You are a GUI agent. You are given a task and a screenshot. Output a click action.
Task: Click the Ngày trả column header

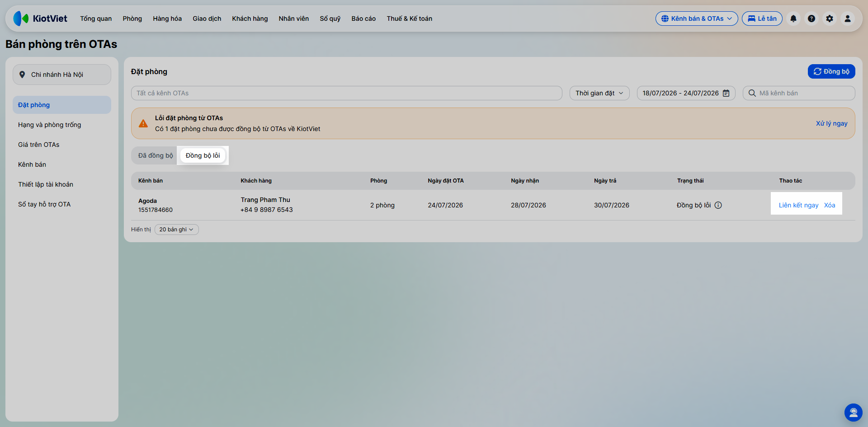point(605,181)
